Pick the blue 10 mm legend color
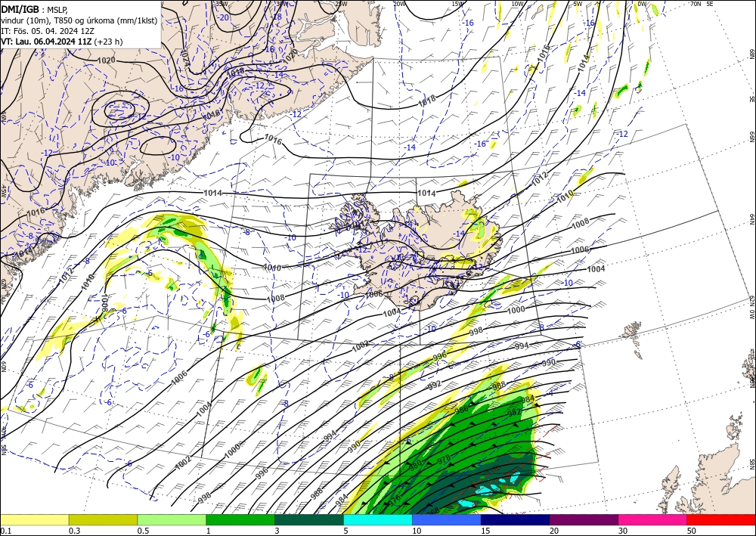Image resolution: width=756 pixels, height=536 pixels. pos(447,519)
